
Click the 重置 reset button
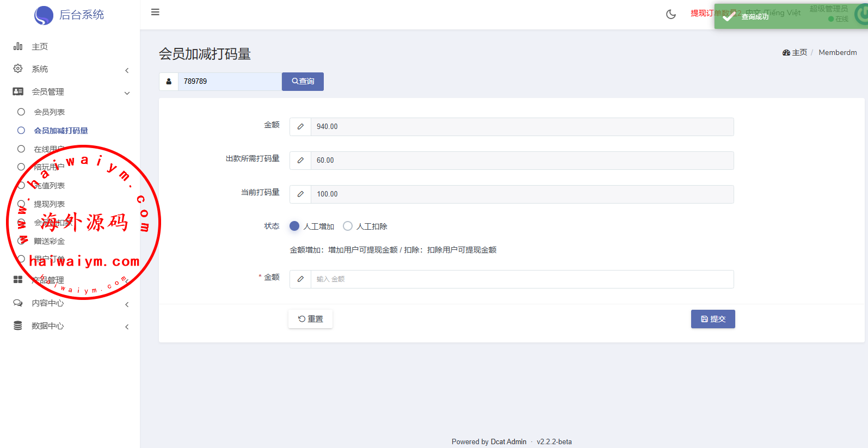(310, 319)
